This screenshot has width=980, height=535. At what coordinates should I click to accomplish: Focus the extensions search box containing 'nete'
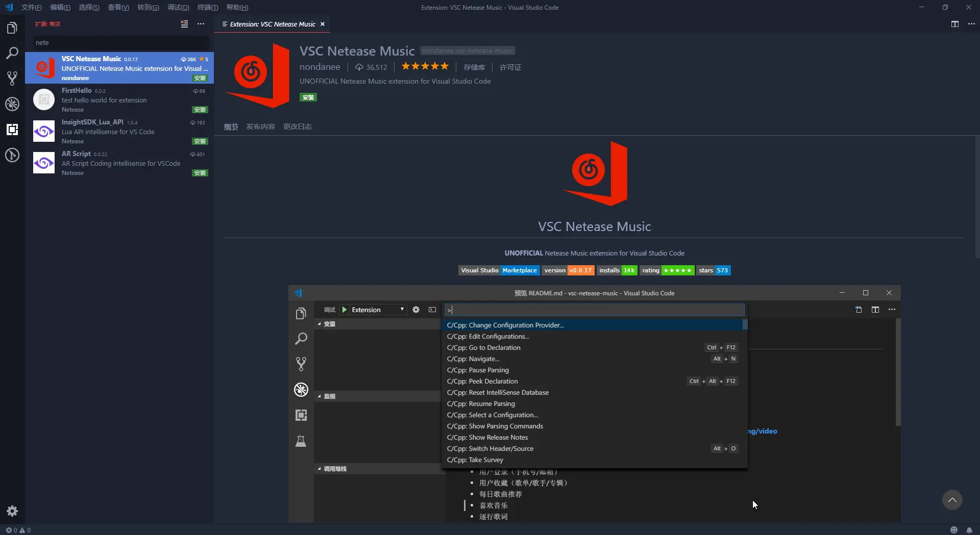coord(121,42)
